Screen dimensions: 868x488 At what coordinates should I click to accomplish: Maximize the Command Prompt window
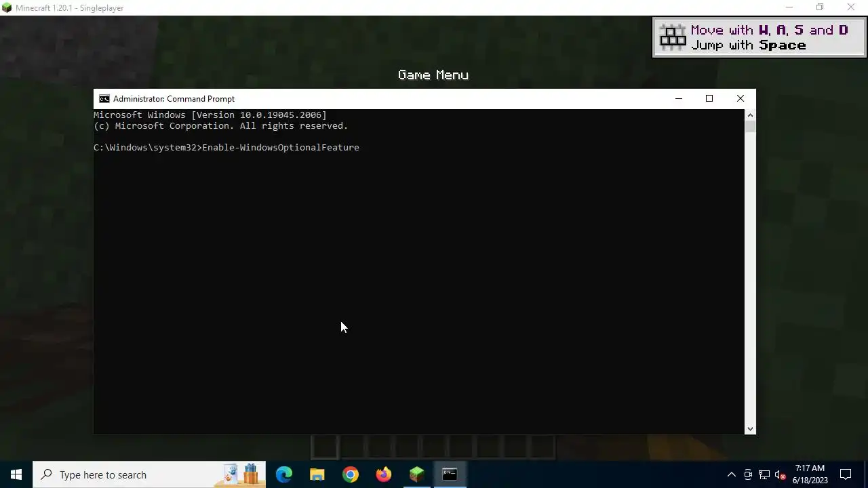[709, 99]
